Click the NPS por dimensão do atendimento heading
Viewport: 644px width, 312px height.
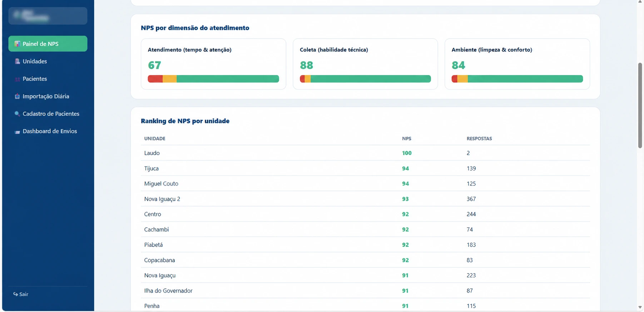[x=195, y=28]
